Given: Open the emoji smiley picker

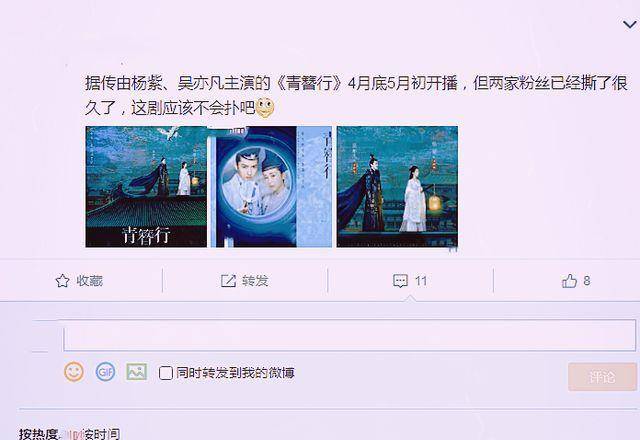Looking at the screenshot, I should pyautogui.click(x=74, y=372).
